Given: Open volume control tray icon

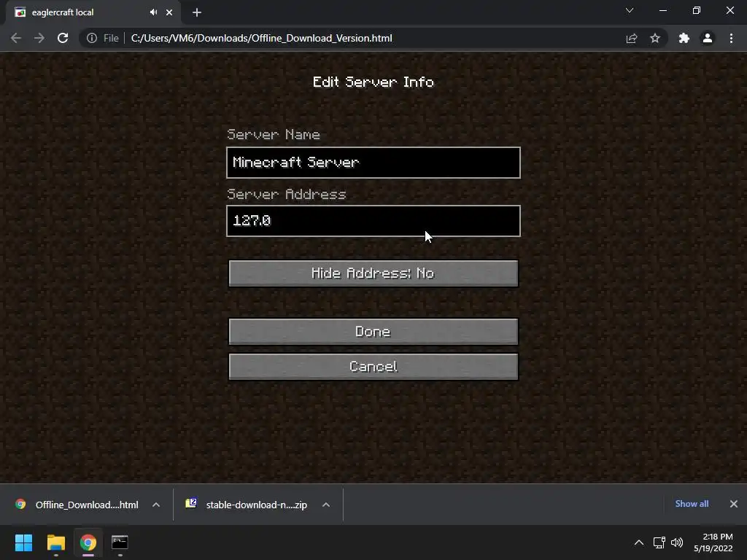Looking at the screenshot, I should (677, 542).
